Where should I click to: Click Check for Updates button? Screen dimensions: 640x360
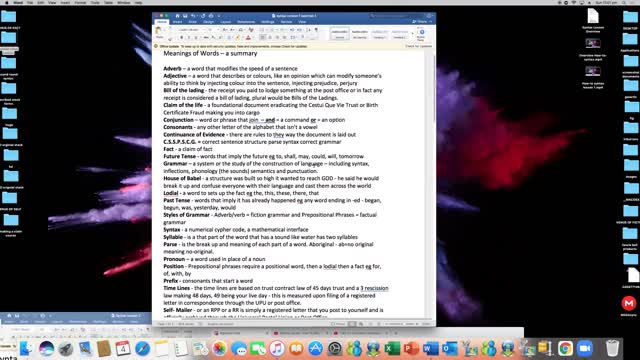pos(418,46)
